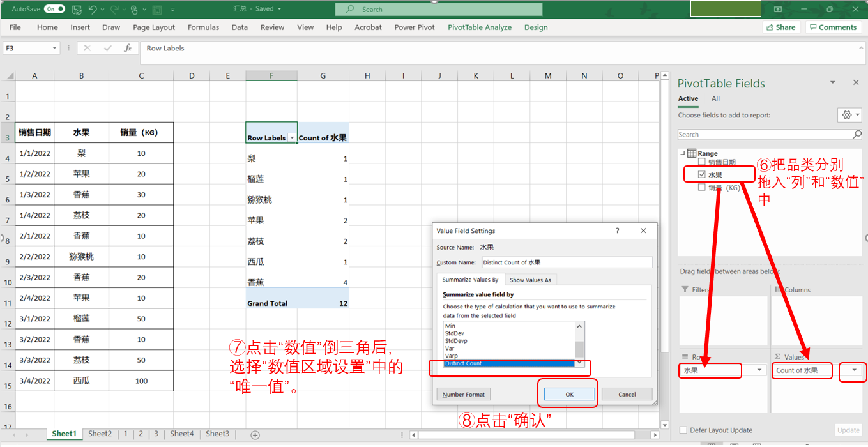This screenshot has width=868, height=447.
Task: Click the Redo arrow icon
Action: (x=113, y=10)
